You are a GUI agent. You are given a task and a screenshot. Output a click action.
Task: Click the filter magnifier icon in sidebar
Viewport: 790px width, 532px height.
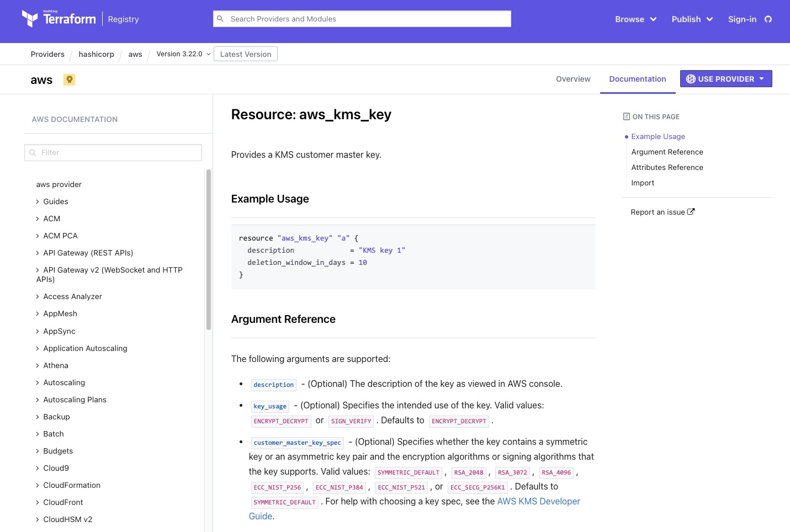pyautogui.click(x=33, y=153)
